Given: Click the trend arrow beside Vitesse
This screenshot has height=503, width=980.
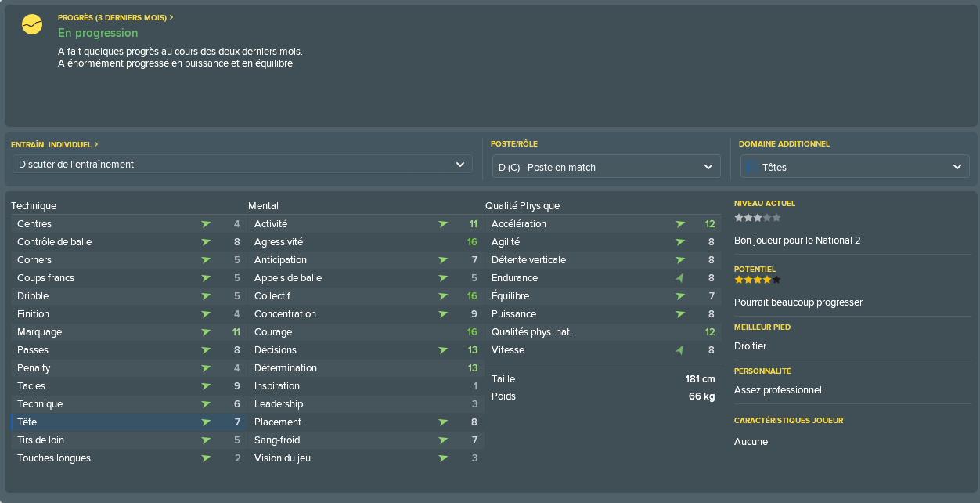Looking at the screenshot, I should (x=679, y=350).
